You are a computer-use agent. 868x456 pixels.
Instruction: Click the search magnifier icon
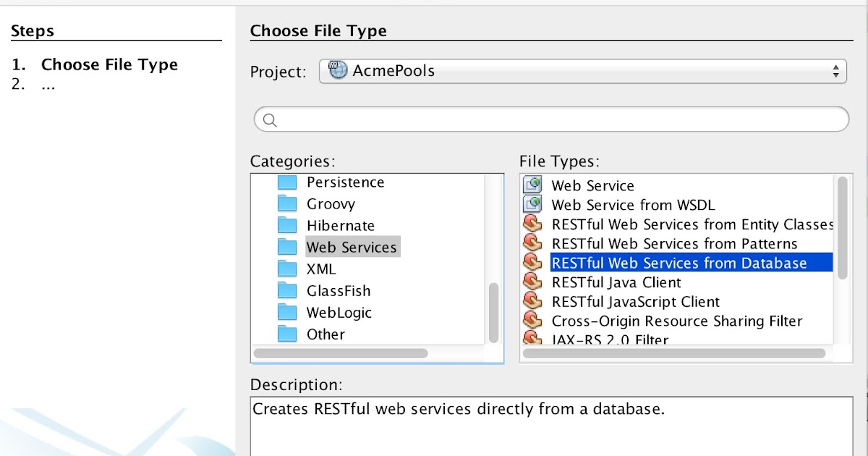point(270,120)
